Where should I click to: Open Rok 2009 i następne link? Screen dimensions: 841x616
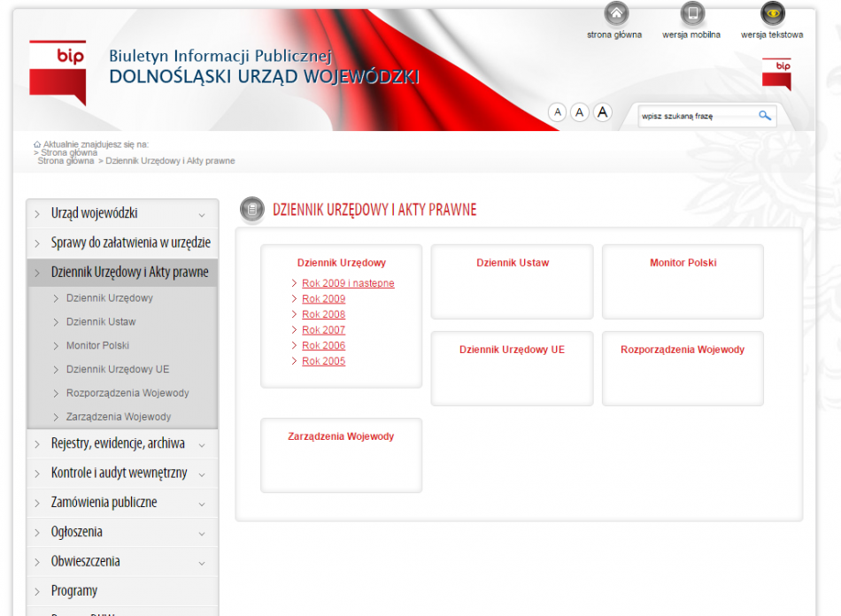pos(348,283)
